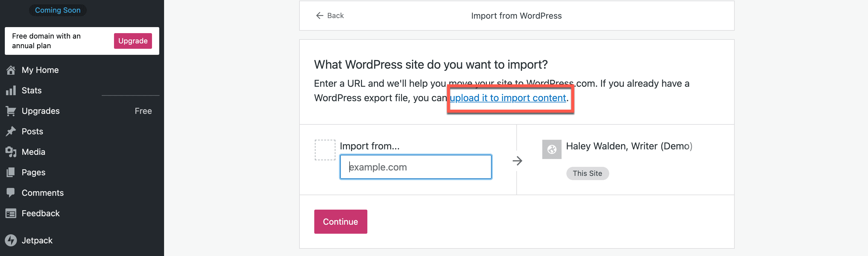The height and width of the screenshot is (256, 868).
Task: Click the Jetpack lightning bolt icon
Action: pos(11,241)
